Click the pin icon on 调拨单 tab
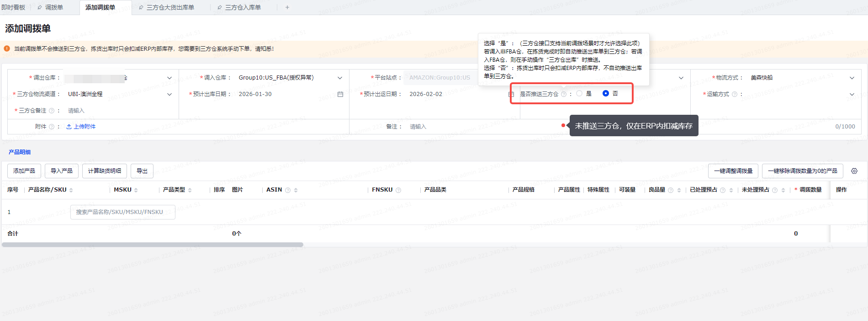The width and height of the screenshot is (868, 321). pyautogui.click(x=40, y=7)
